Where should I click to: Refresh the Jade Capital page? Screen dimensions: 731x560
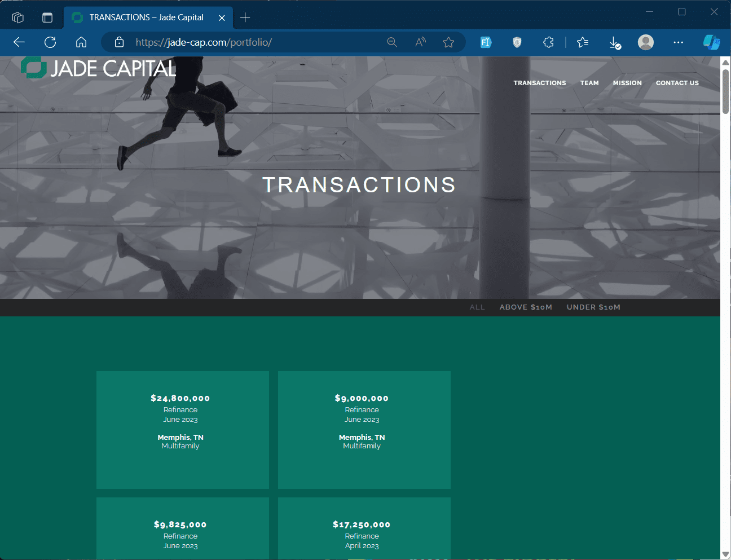50,42
